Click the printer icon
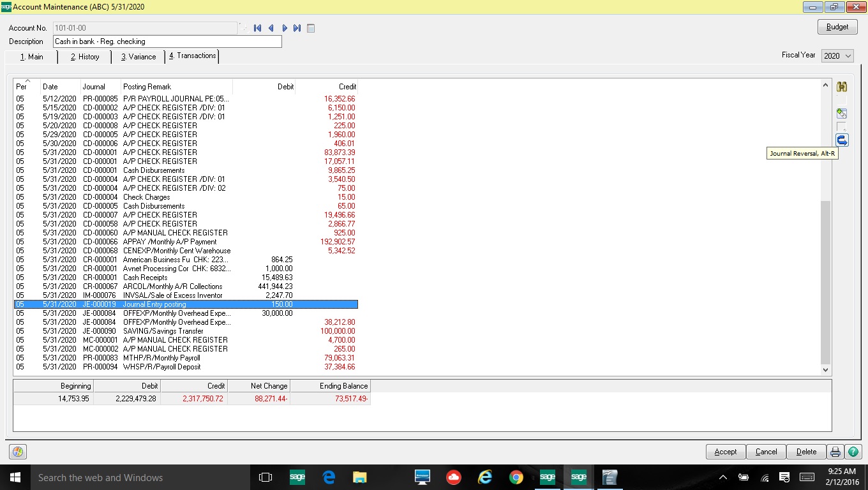The image size is (868, 490). [835, 452]
